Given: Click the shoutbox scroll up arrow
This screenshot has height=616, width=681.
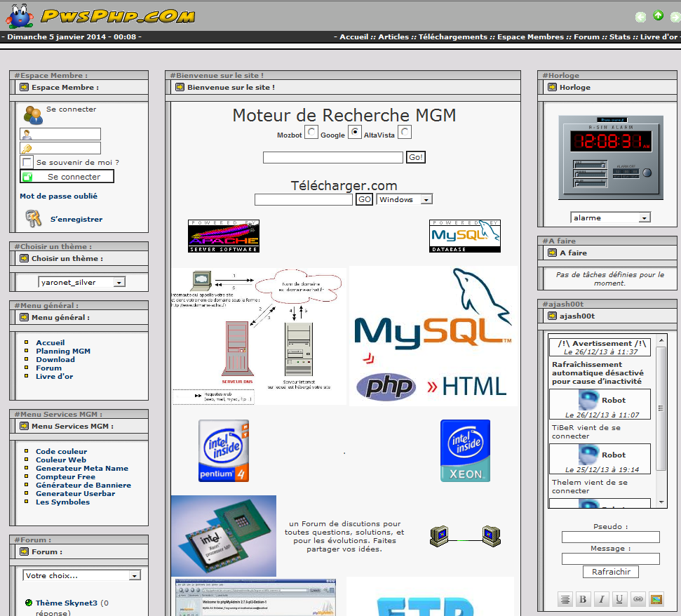Looking at the screenshot, I should tap(661, 340).
